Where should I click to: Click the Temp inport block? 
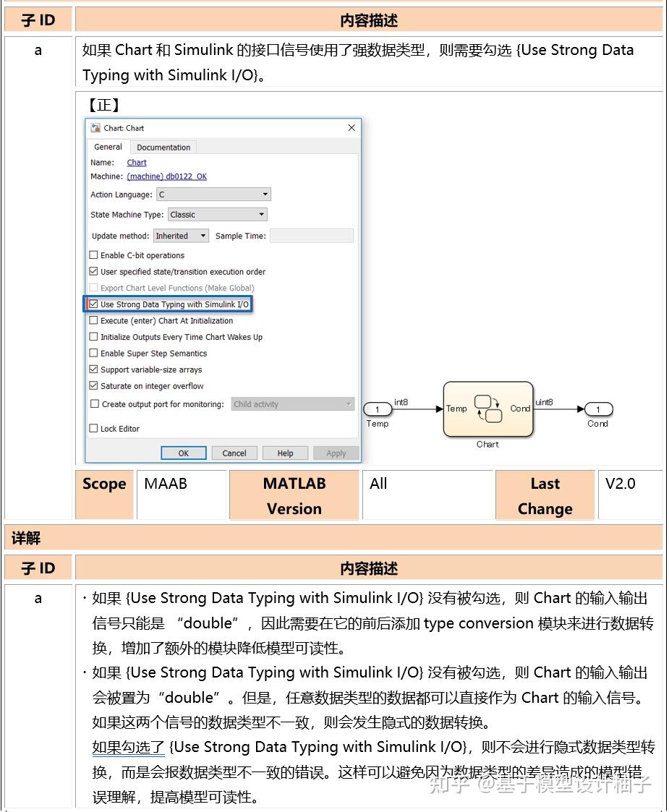pyautogui.click(x=378, y=409)
